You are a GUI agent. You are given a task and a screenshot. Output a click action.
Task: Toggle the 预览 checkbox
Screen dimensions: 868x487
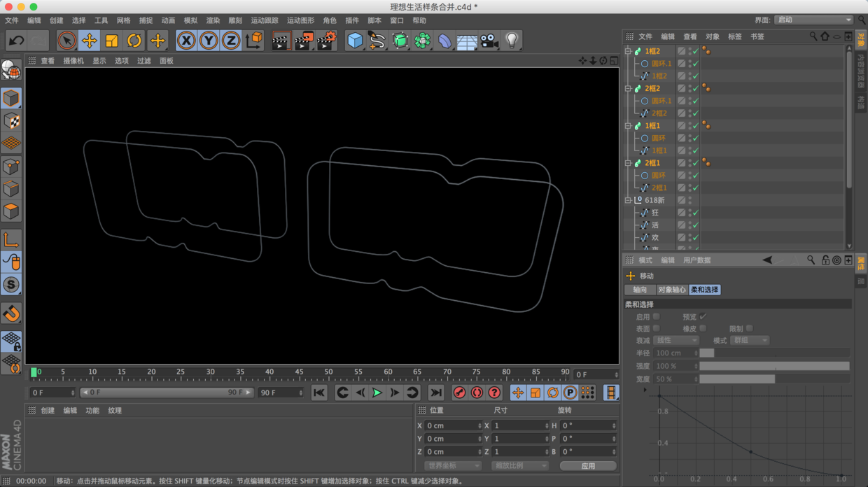703,316
